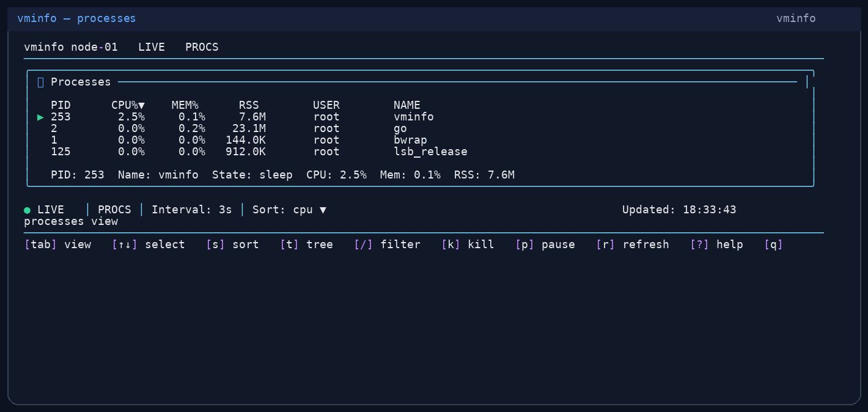Open the Sort: cpu dropdown in status bar
Viewport: 868px width, 412px height.
click(x=289, y=210)
